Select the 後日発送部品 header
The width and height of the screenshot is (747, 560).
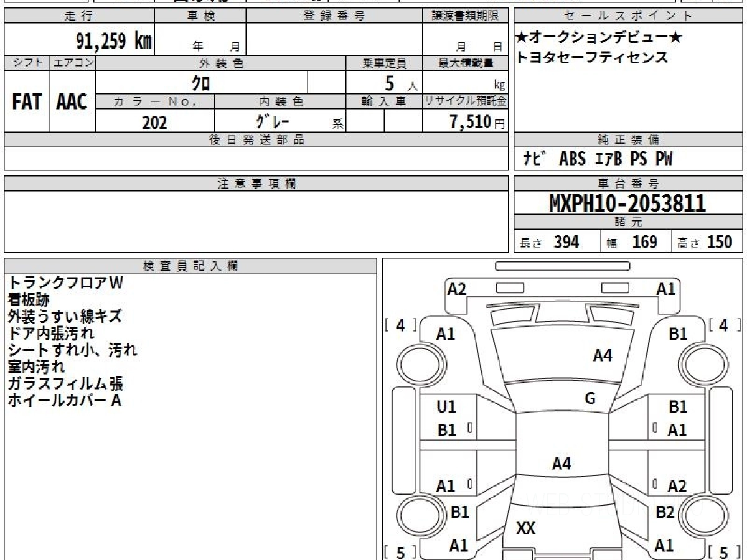coord(256,140)
